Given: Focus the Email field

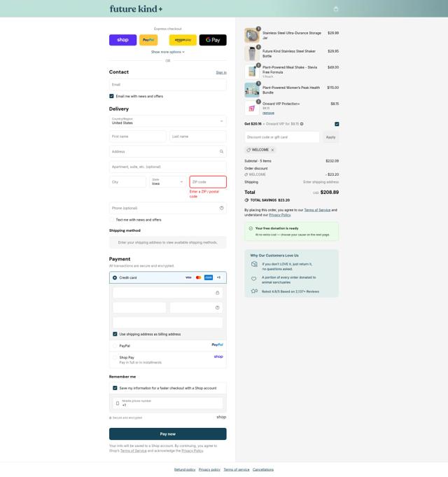Looking at the screenshot, I should pyautogui.click(x=168, y=85).
